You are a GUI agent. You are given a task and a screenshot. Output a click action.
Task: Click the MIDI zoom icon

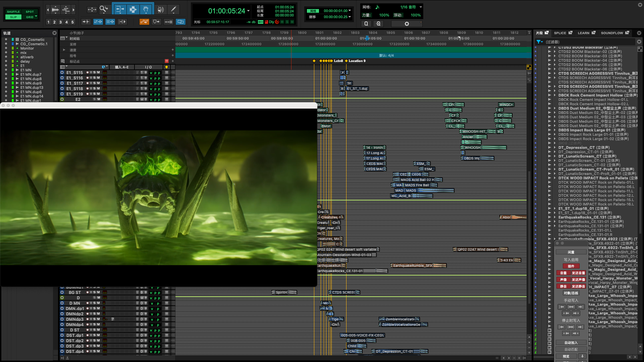pos(66,10)
